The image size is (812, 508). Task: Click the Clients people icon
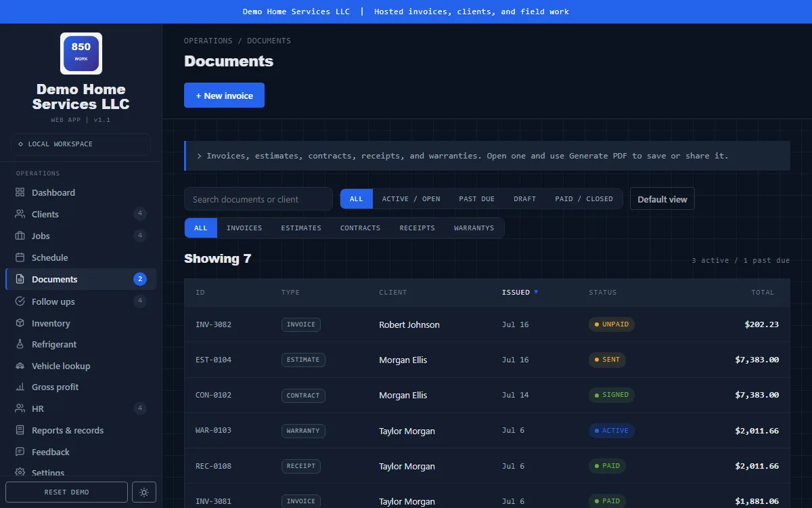[20, 214]
